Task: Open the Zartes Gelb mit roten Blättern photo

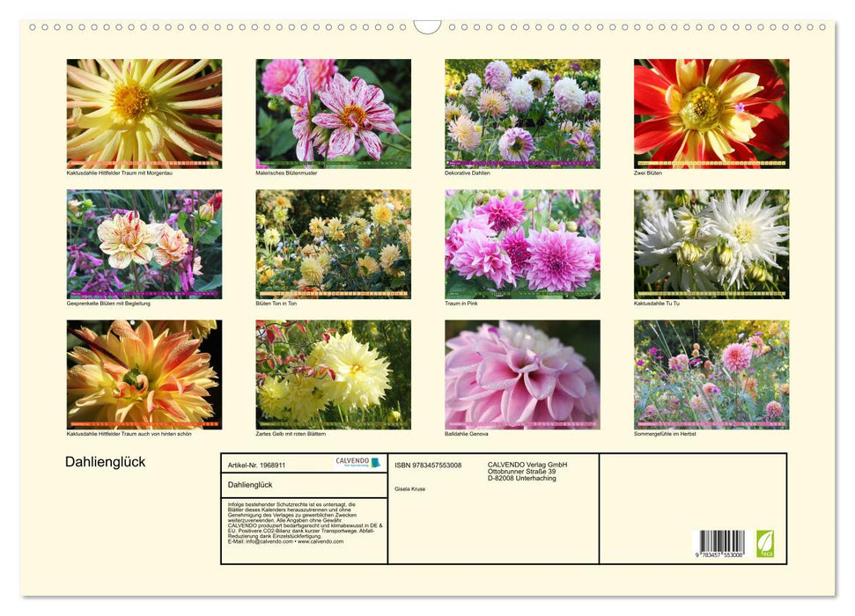Action: point(333,374)
